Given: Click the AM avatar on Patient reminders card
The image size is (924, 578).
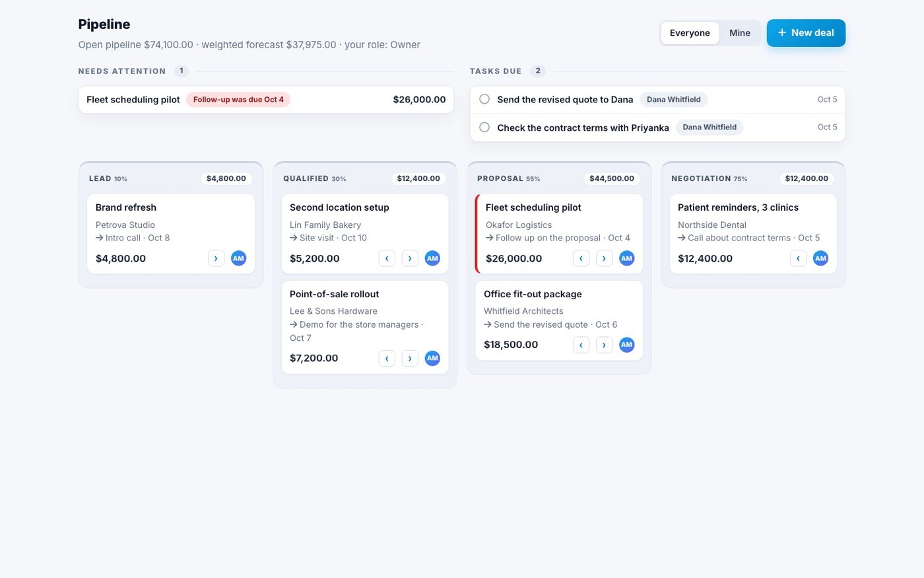Looking at the screenshot, I should [821, 258].
